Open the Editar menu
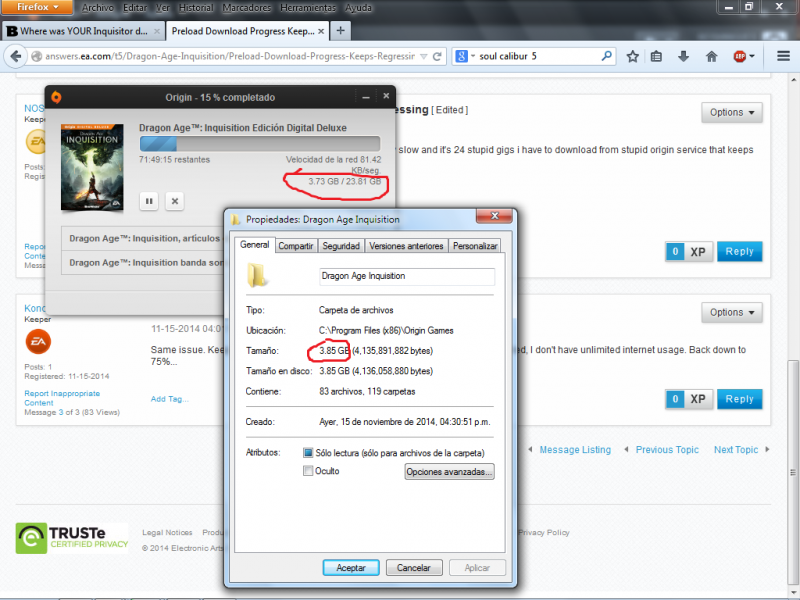The image size is (800, 600). [x=135, y=8]
